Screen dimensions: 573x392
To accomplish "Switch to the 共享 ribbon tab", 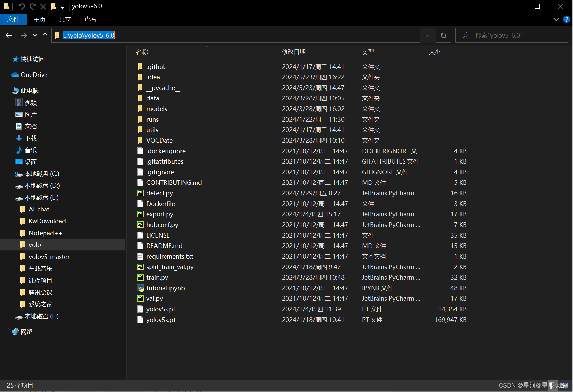I will [65, 19].
